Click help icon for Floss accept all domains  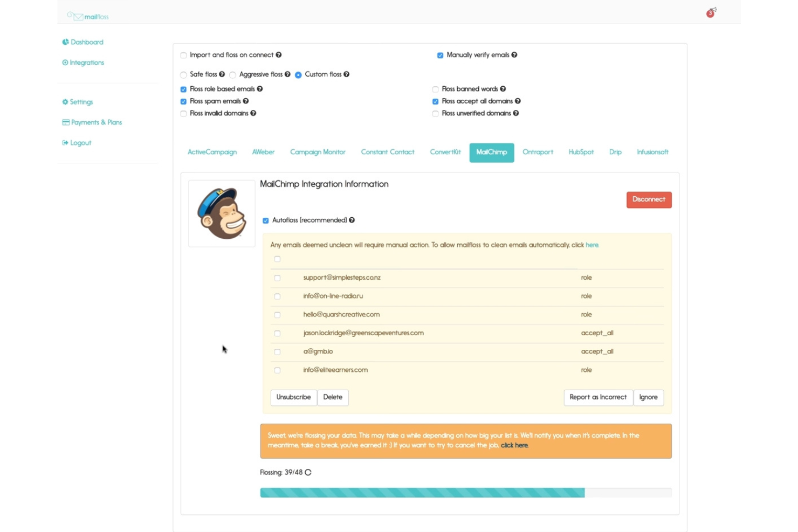[x=518, y=101]
